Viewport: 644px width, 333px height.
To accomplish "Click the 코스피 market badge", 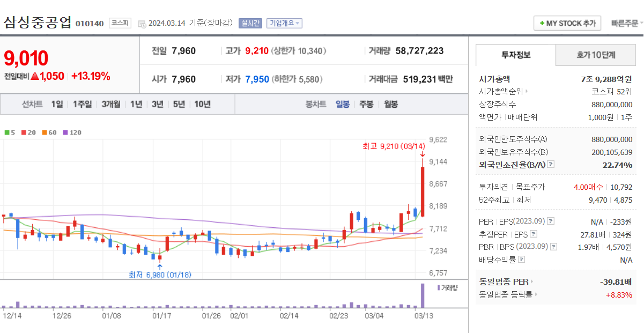I will point(120,23).
